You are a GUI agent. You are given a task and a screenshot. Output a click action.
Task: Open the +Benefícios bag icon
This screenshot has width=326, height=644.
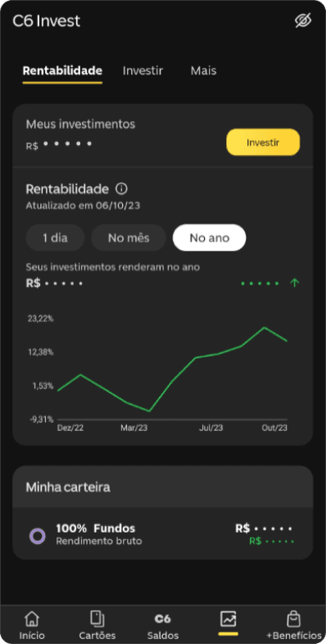(x=293, y=619)
